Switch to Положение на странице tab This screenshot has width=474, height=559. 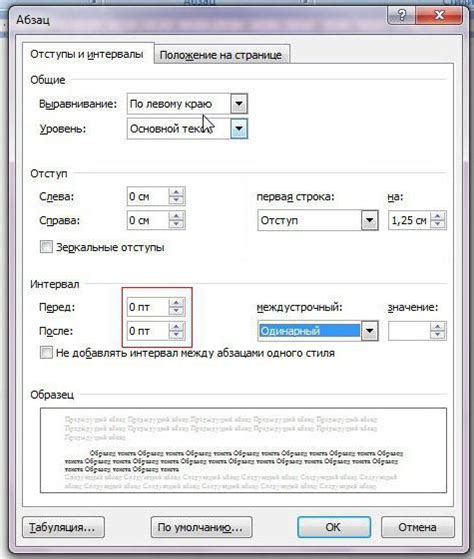(x=221, y=55)
